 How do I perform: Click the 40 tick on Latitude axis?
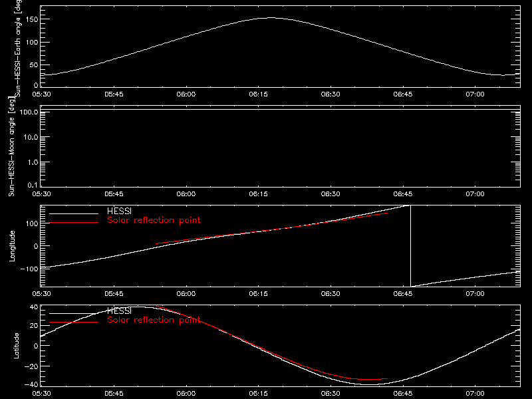(x=34, y=307)
